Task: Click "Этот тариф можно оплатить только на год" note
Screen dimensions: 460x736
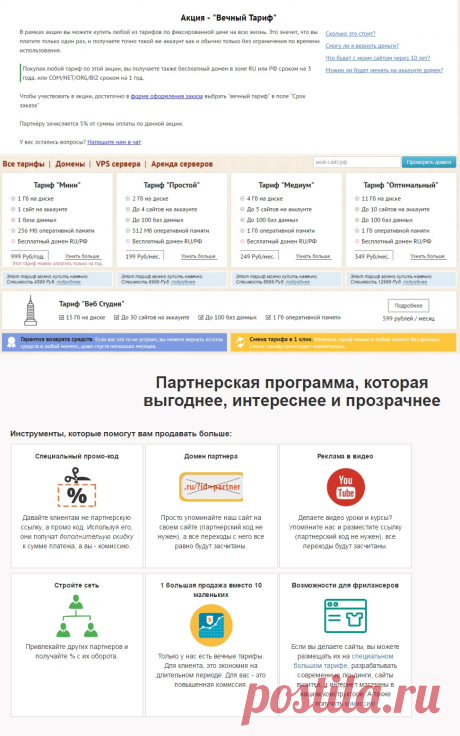Action: 57,264
